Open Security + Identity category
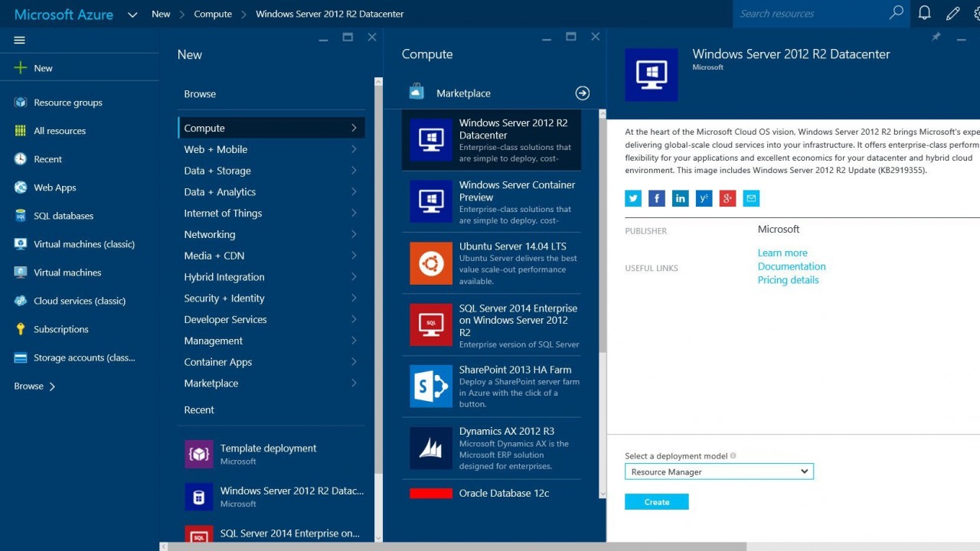Screen dimensions: 980x551 click(x=271, y=298)
